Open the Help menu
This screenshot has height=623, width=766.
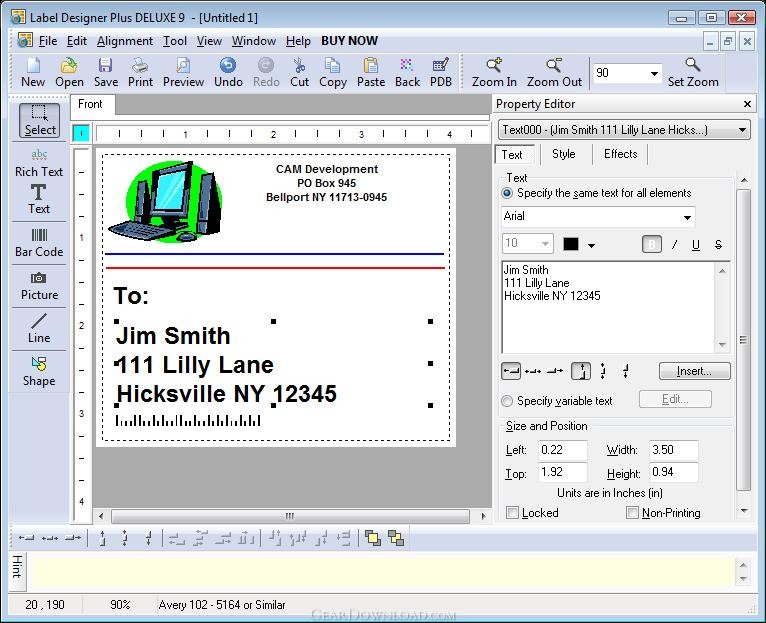(x=298, y=41)
